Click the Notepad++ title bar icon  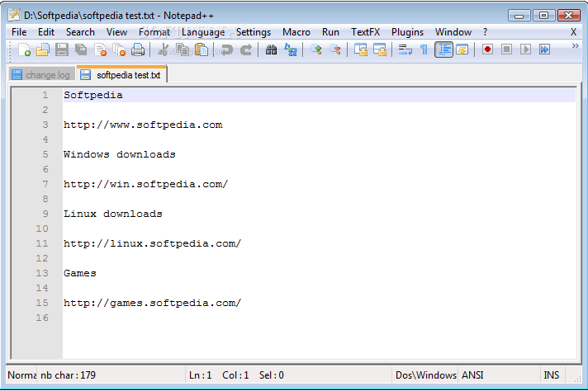(14, 15)
